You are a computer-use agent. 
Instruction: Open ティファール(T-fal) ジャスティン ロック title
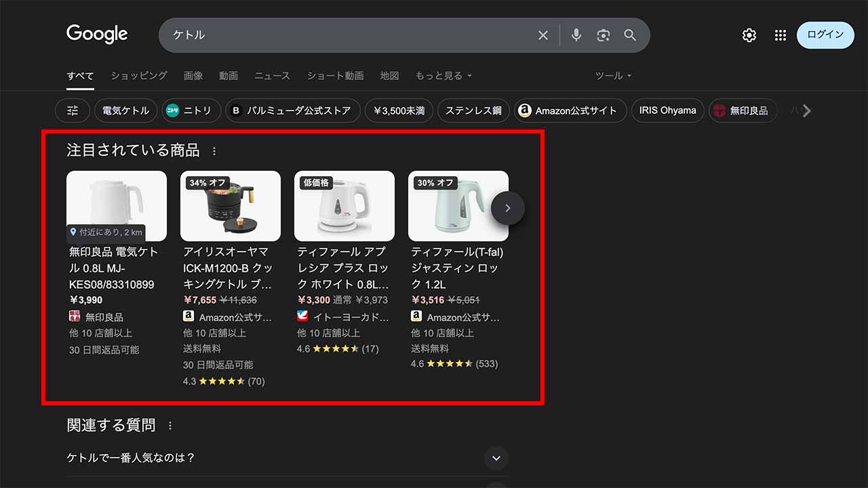(457, 268)
